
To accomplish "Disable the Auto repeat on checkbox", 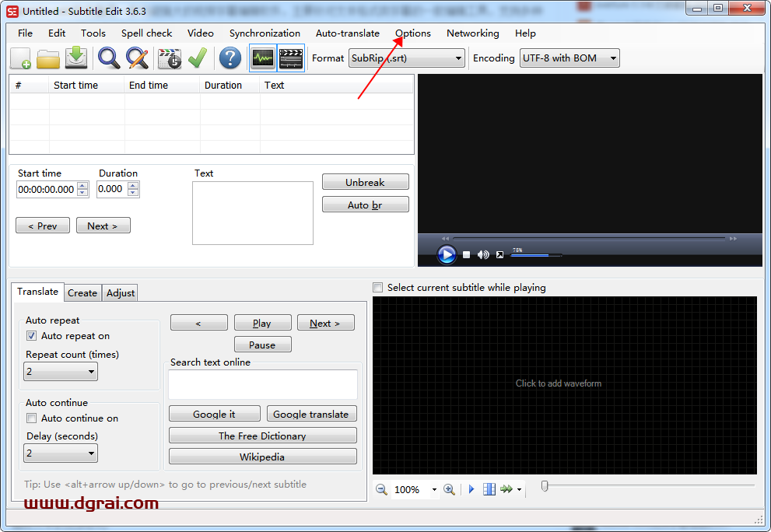I will click(32, 336).
